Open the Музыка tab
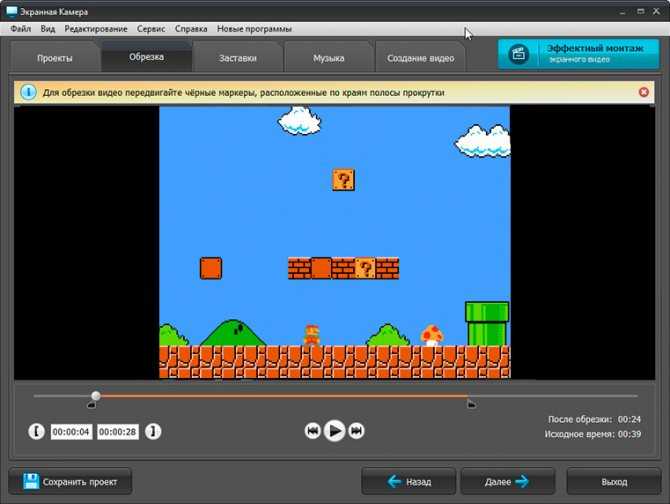The height and width of the screenshot is (504, 670). point(328,58)
